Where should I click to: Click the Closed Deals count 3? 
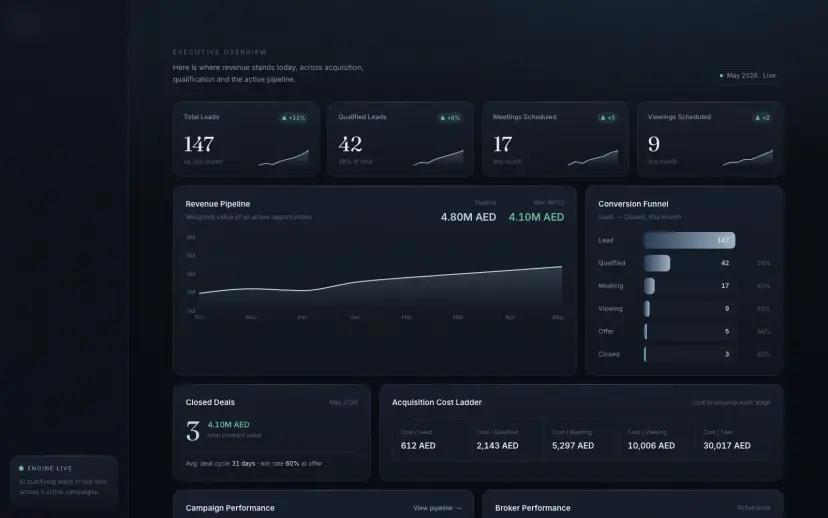pyautogui.click(x=193, y=431)
